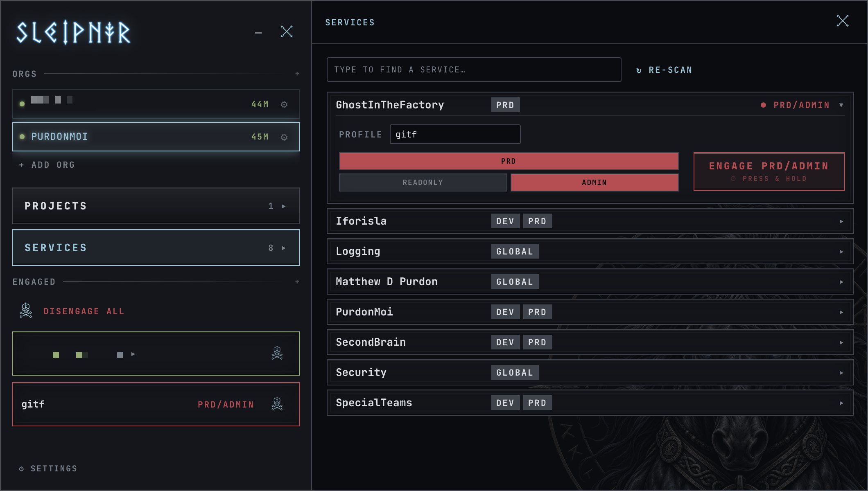Viewport: 868px width, 491px height.
Task: Click the DEV tag on Iforisla
Action: [505, 221]
